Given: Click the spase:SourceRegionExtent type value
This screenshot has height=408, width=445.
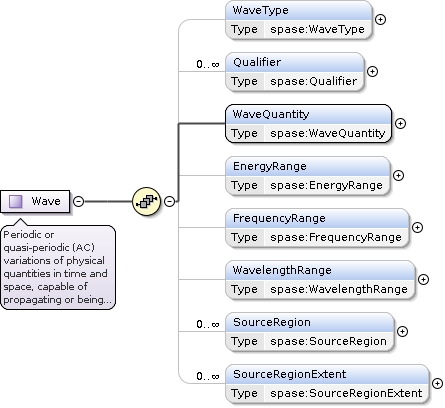Looking at the screenshot, I should coord(346,393).
